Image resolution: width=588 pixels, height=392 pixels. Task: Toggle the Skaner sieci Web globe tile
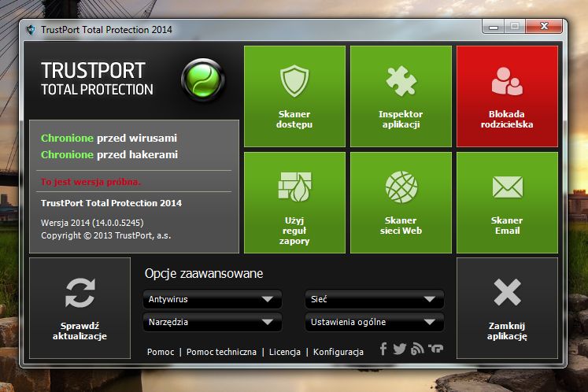click(x=401, y=202)
